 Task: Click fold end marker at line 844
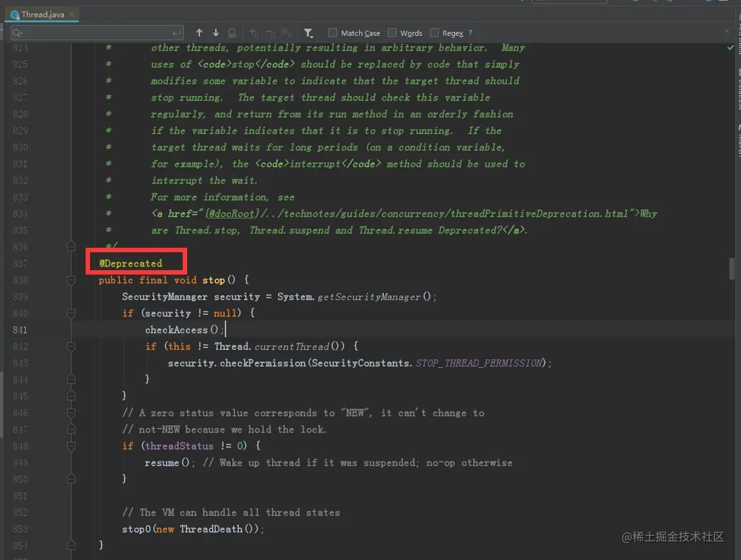72,379
